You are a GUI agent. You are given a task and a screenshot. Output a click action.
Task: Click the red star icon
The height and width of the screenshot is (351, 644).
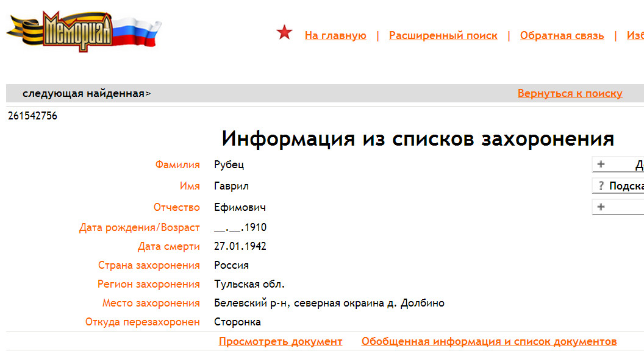click(284, 33)
